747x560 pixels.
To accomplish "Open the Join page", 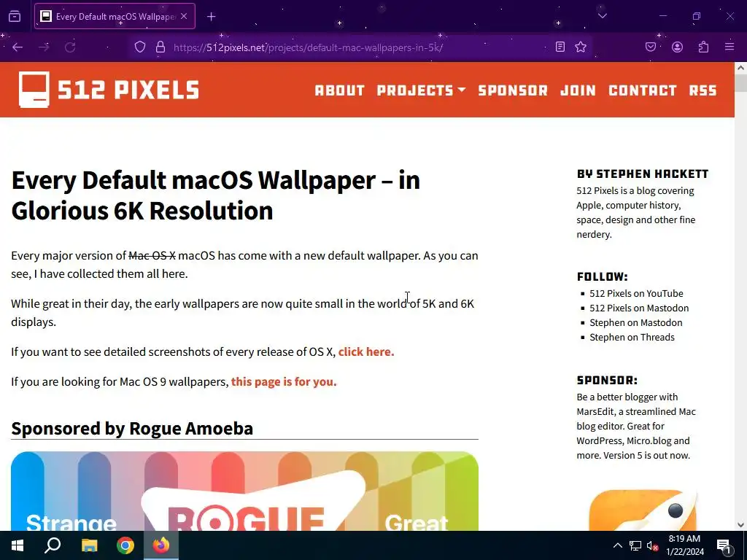I will pos(578,90).
